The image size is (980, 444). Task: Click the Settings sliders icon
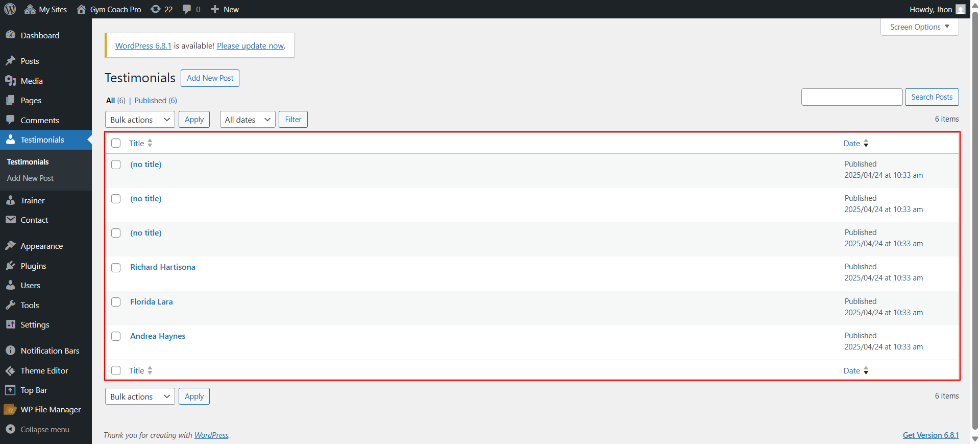tap(10, 324)
